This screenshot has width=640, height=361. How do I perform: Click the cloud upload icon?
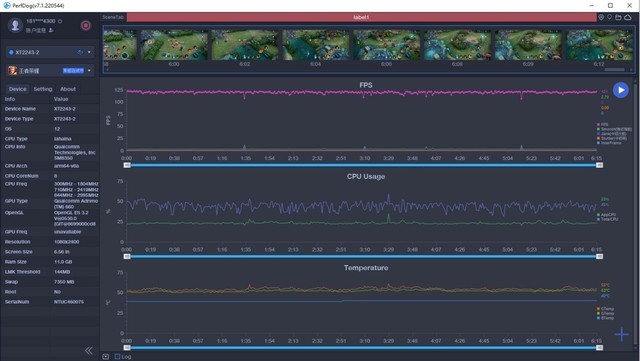[628, 17]
